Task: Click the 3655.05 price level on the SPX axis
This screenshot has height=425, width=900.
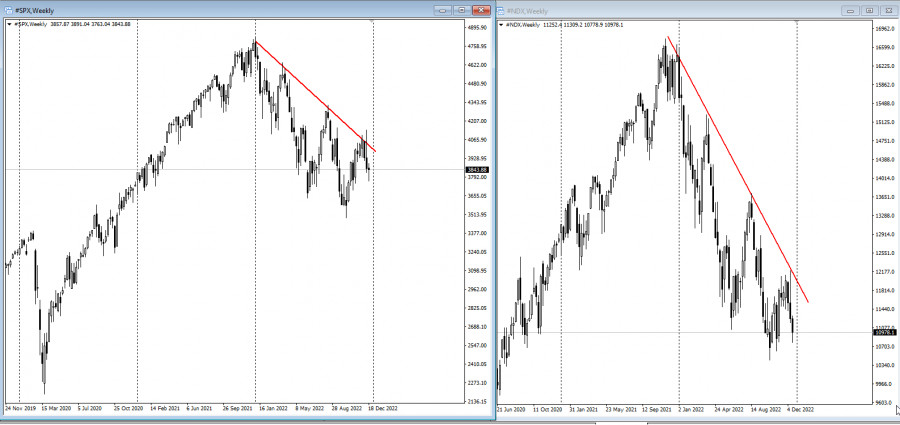Action: tap(478, 196)
